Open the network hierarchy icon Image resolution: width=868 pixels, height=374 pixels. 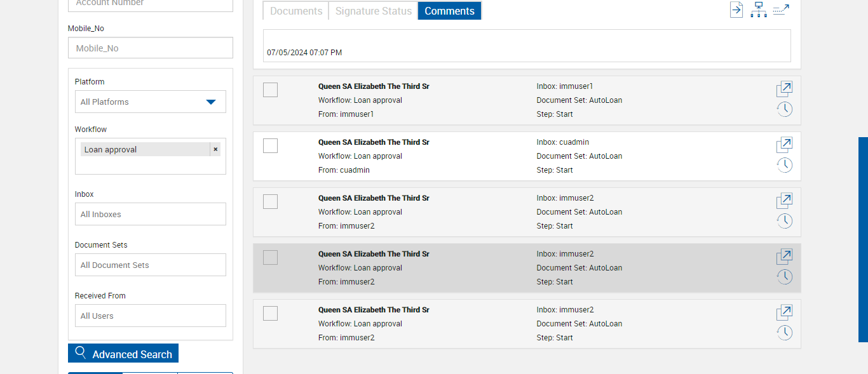coord(758,10)
